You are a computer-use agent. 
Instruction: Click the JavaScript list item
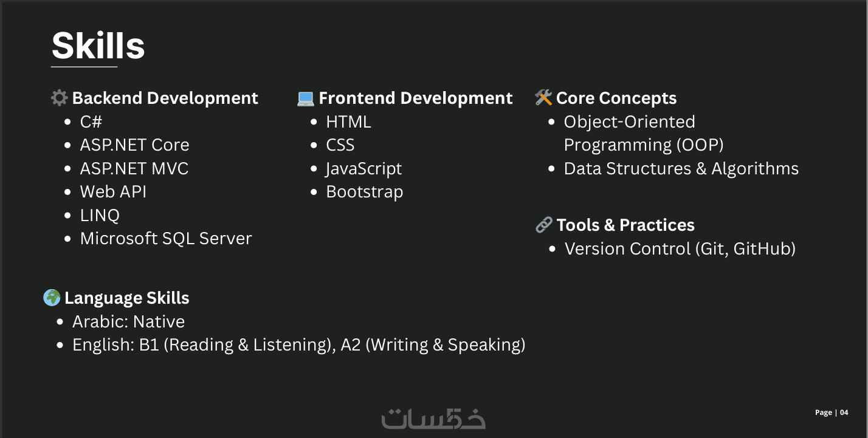364,169
